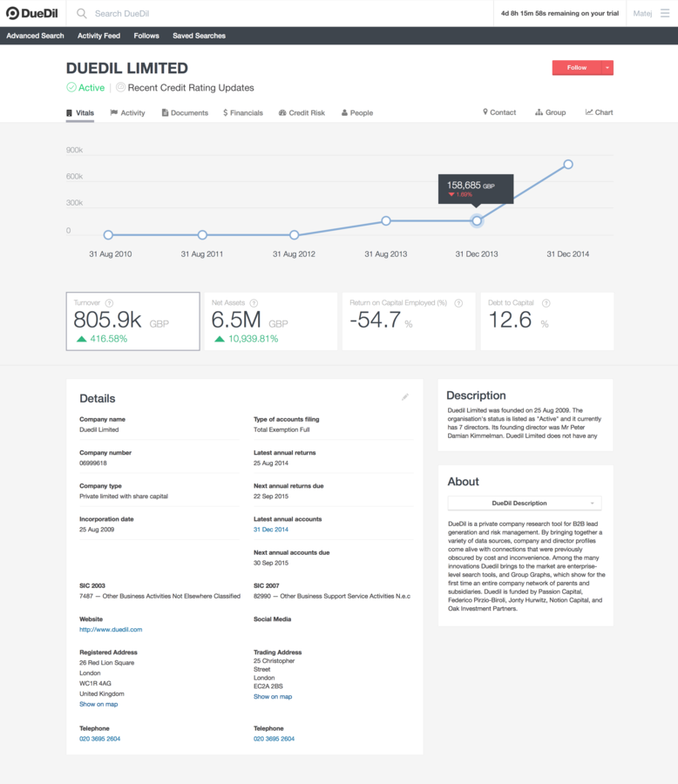Select the 31 Aug 2012 chart point

coord(295,235)
